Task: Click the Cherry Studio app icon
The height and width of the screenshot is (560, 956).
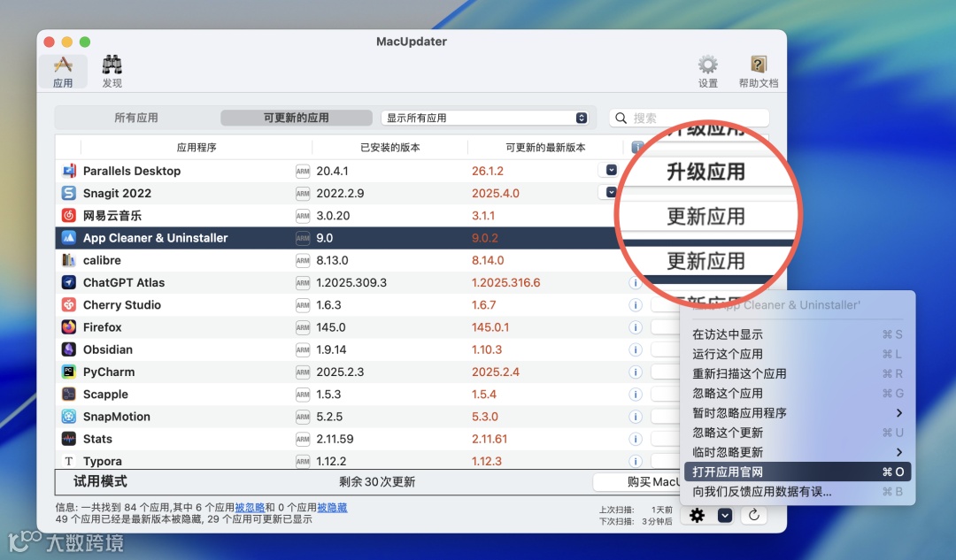Action: 69,304
